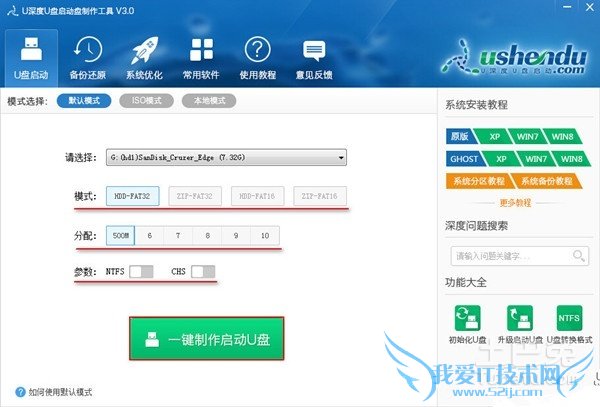Open GHOST XP install tutorial

click(x=501, y=159)
